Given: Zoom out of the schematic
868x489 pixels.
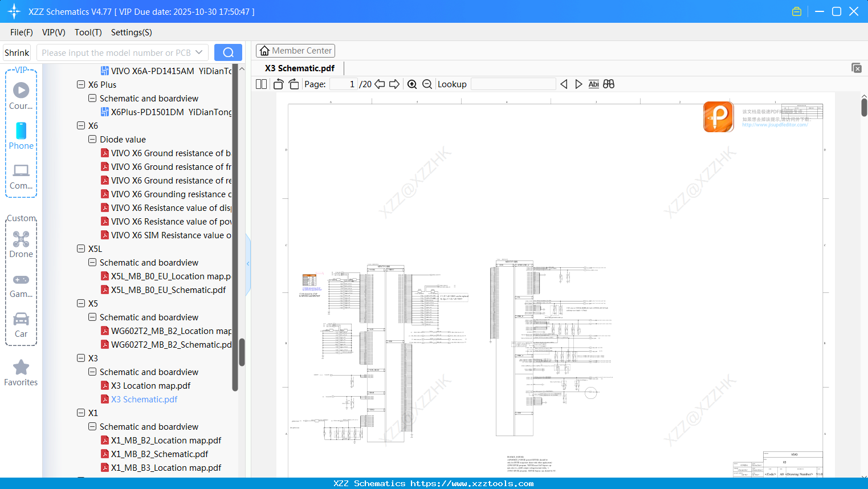Looking at the screenshot, I should click(x=427, y=84).
